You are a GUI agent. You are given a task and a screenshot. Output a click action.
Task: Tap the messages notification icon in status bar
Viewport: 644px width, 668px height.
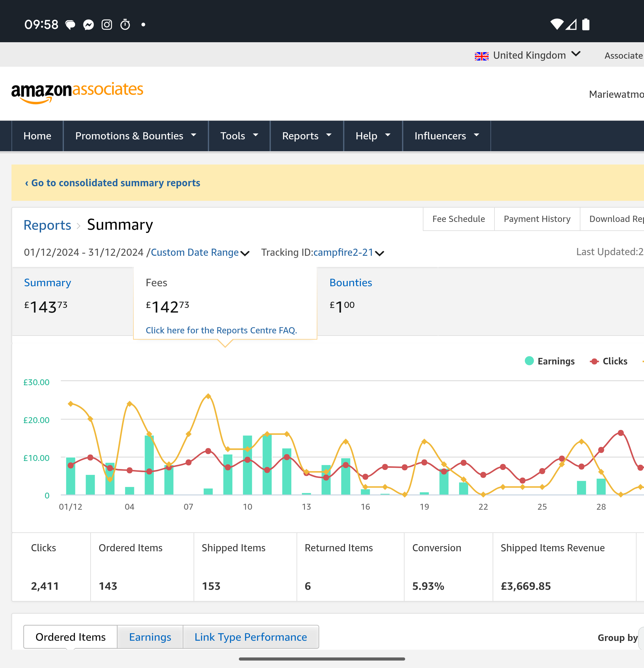[70, 25]
